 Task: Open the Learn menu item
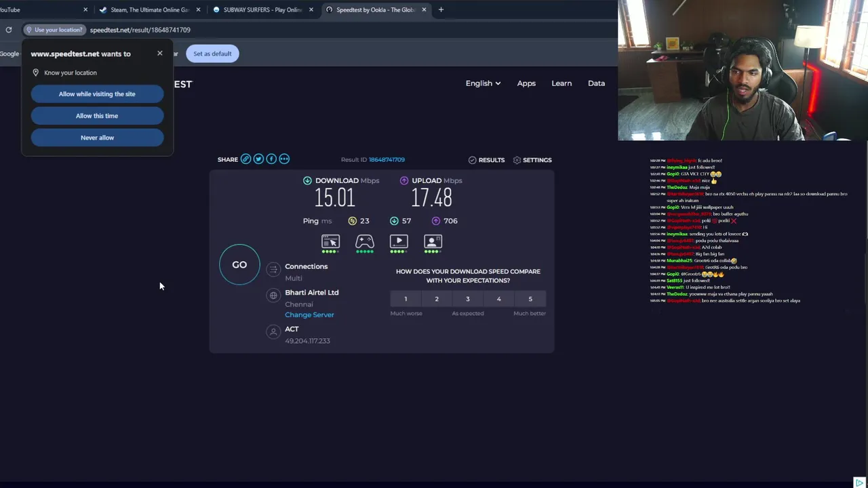[561, 83]
